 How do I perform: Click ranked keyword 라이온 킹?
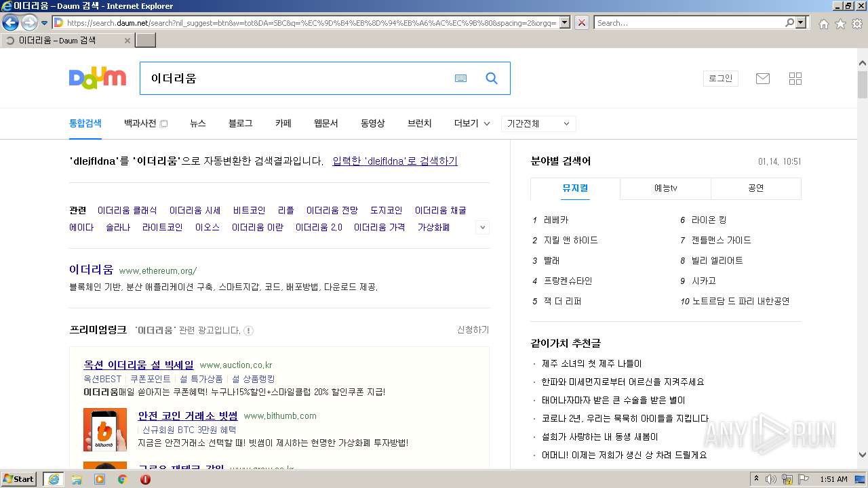[709, 220]
